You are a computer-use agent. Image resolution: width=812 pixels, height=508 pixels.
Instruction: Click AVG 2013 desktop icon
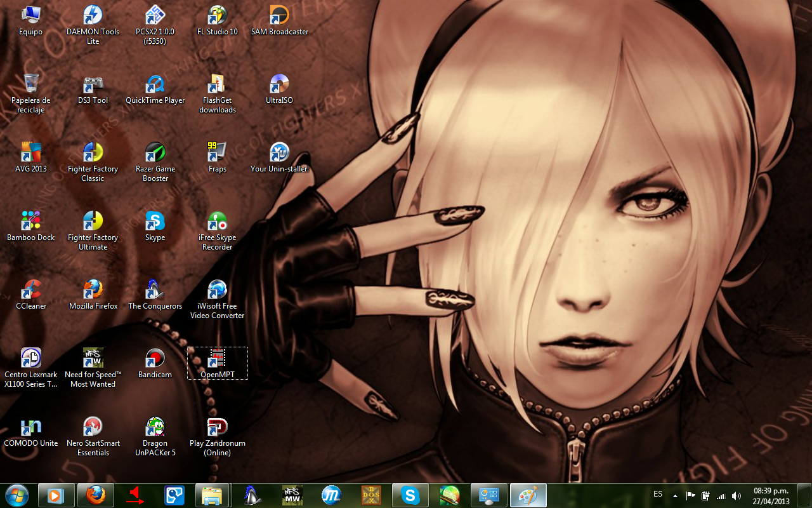point(30,157)
